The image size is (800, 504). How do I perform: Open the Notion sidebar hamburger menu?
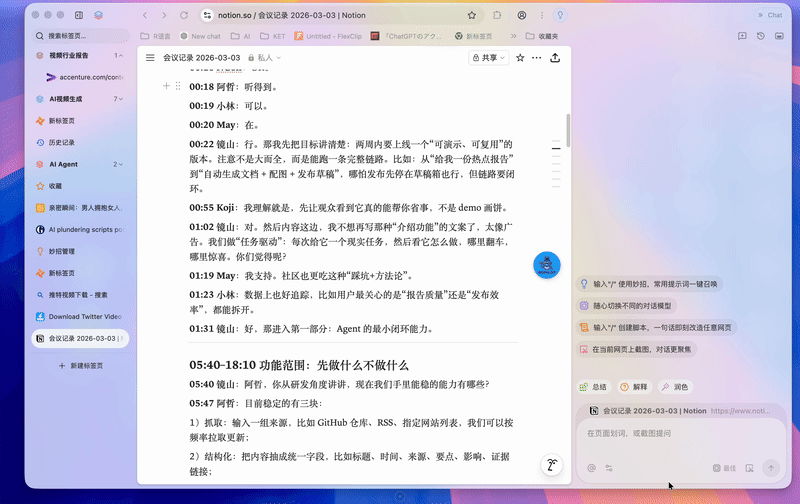(150, 58)
